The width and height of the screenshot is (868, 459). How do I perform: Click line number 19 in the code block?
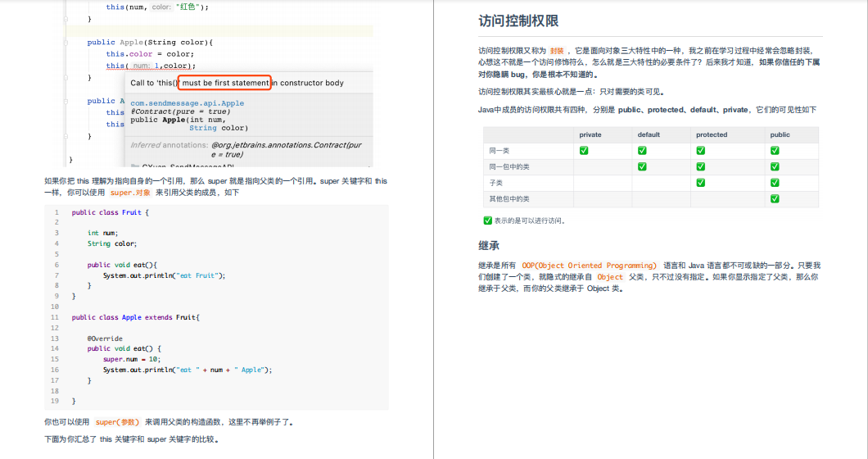coord(55,402)
